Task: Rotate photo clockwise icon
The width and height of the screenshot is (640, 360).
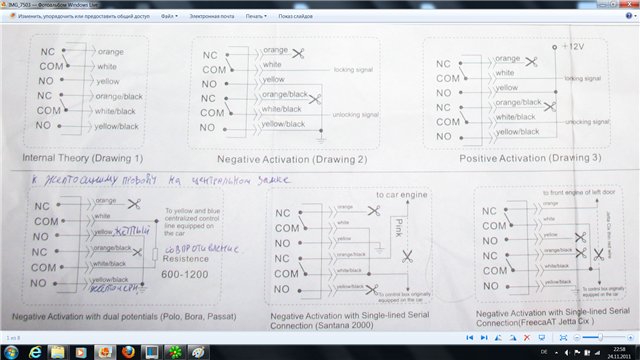Action: coord(513,338)
